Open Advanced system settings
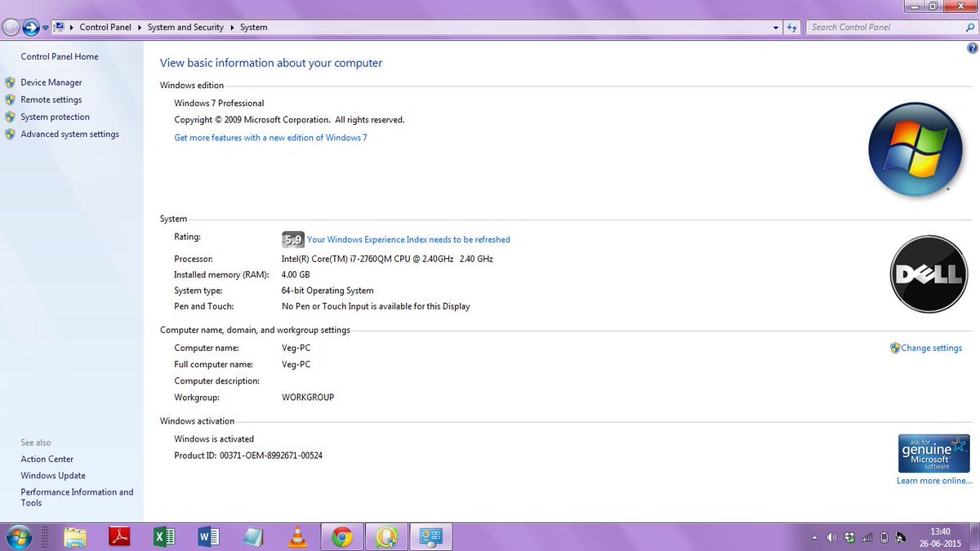 point(70,134)
